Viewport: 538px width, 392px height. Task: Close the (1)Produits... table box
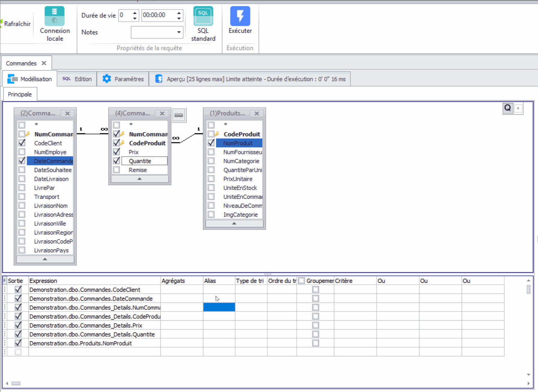click(257, 113)
